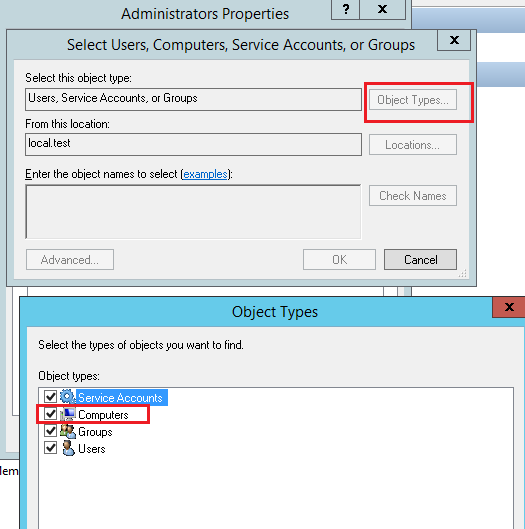
Task: Click the Service Accounts gear icon
Action: [x=68, y=397]
